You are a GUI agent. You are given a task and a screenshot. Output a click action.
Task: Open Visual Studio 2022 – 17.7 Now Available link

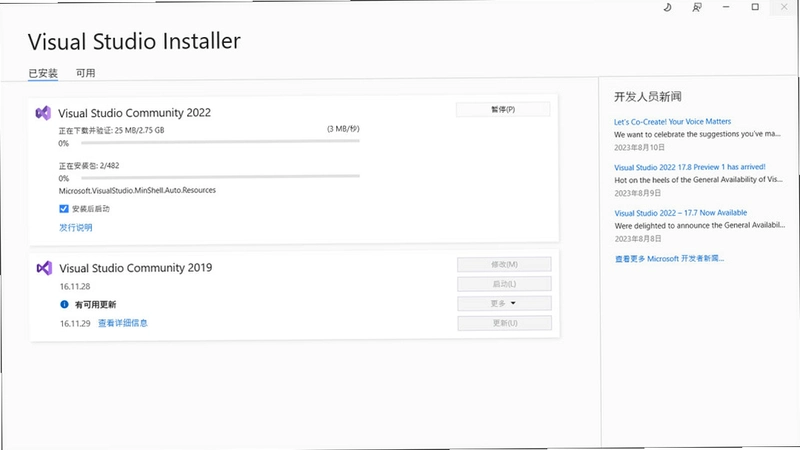click(x=681, y=213)
